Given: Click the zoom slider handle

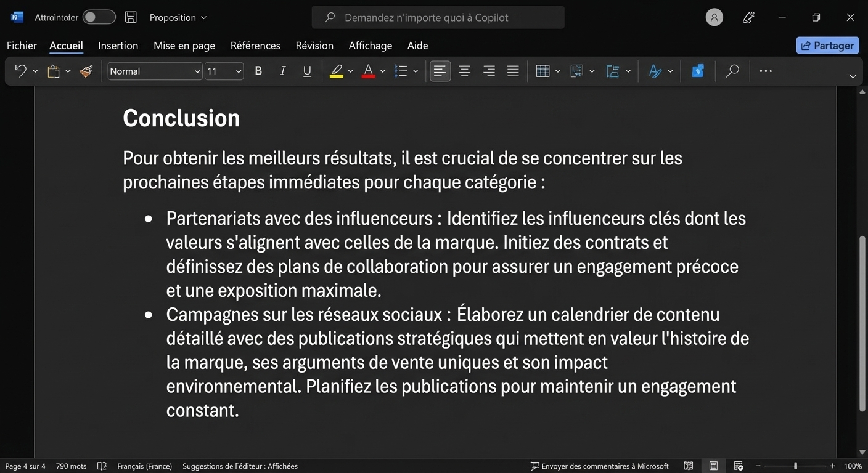Looking at the screenshot, I should pos(795,466).
